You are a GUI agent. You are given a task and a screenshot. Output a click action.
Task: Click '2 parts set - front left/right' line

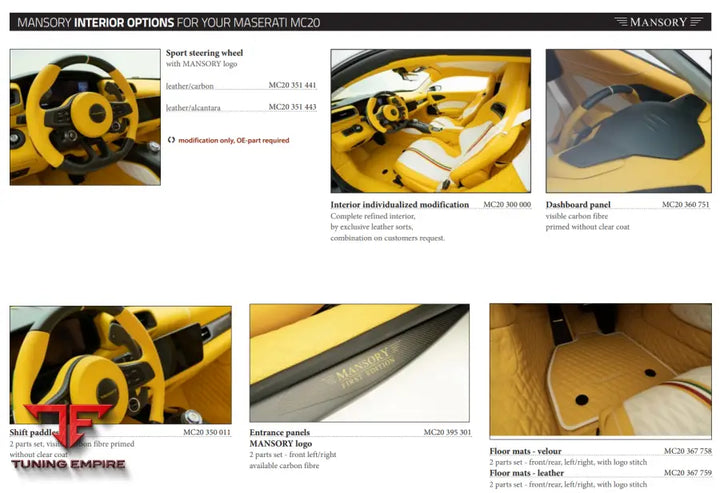pyautogui.click(x=293, y=455)
